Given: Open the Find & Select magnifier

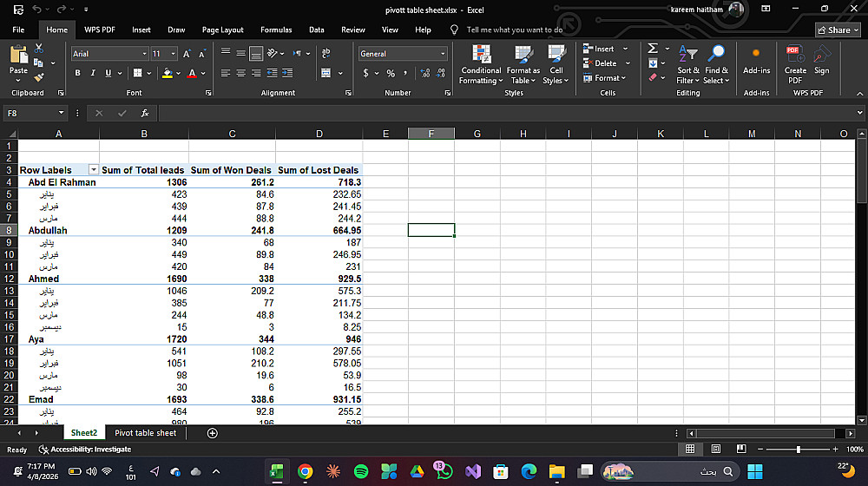Looking at the screenshot, I should tap(717, 54).
